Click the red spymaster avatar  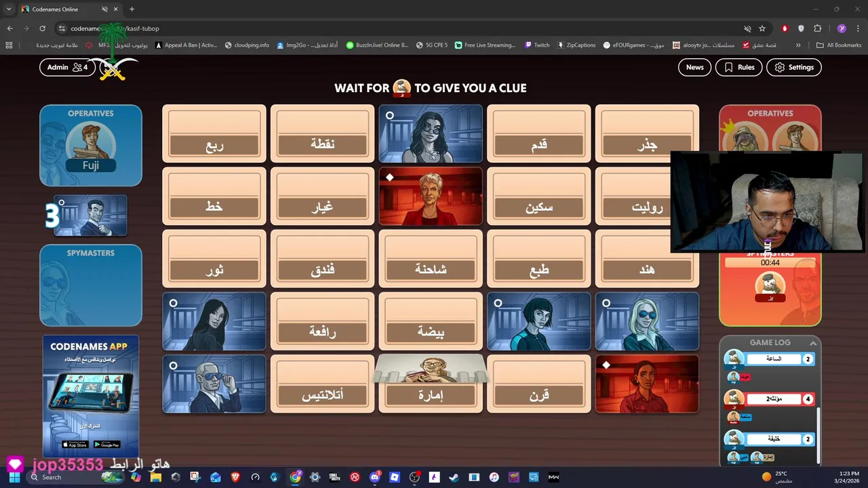coord(770,287)
